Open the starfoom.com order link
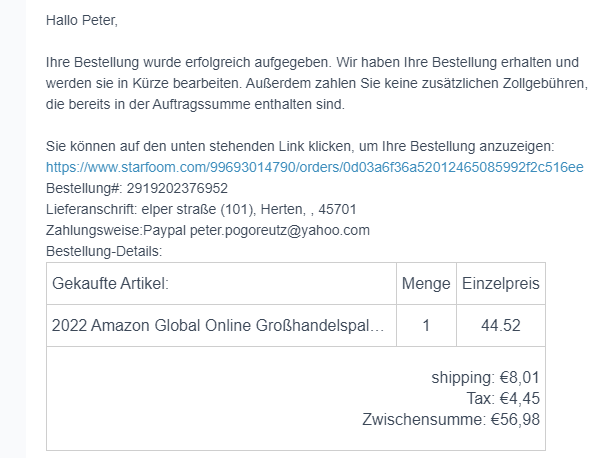 click(x=315, y=167)
